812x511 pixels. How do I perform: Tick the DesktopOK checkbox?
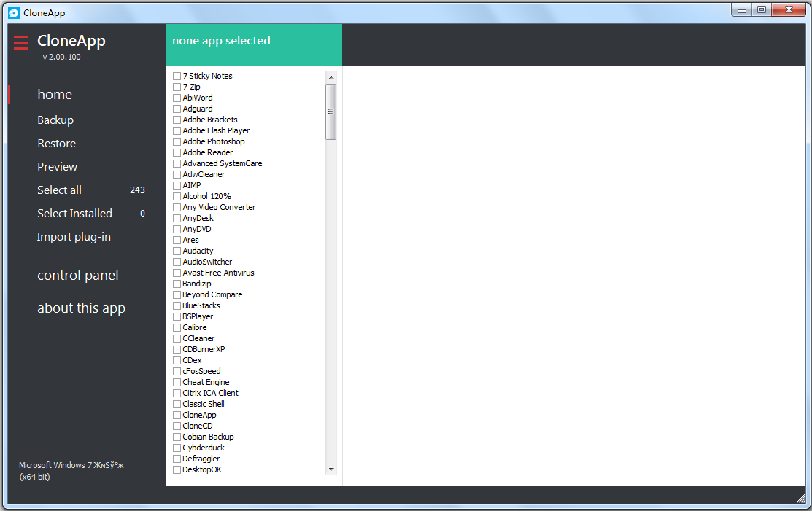(x=177, y=470)
